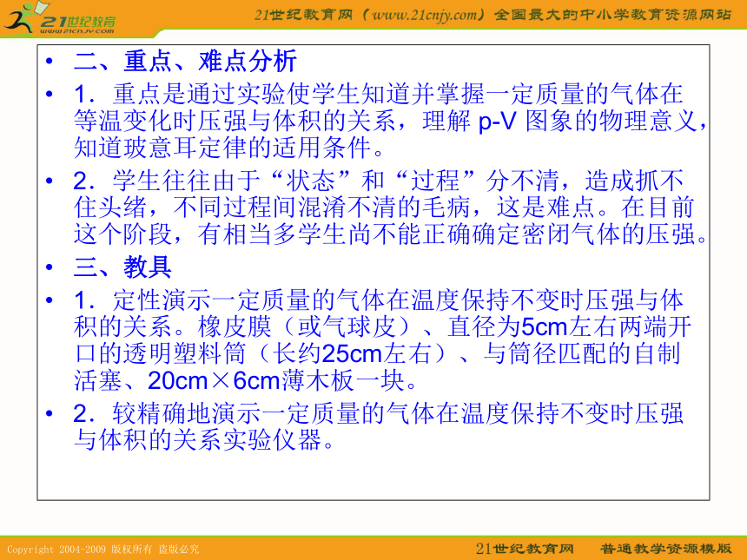Click line 活塞、20cm×6cm薄木板一块
Screen dimensions: 747x560
tap(247, 380)
